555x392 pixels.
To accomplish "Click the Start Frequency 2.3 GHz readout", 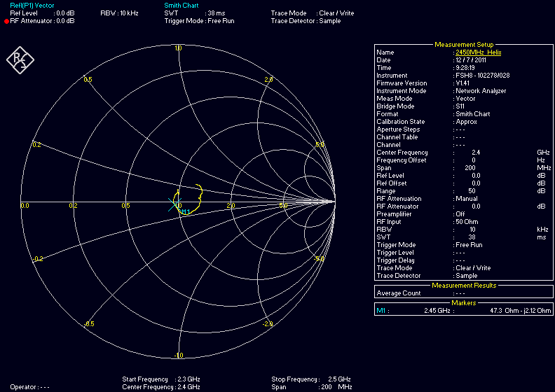I will pos(161,379).
